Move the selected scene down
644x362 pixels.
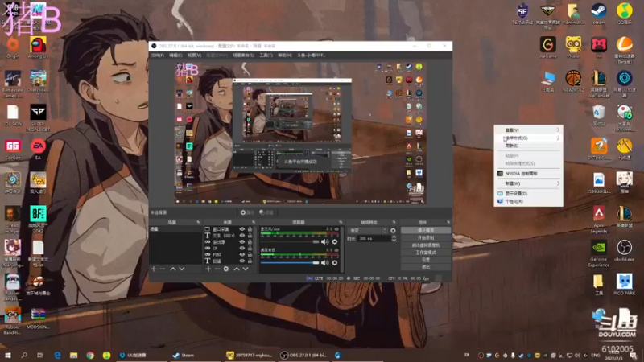[182, 269]
